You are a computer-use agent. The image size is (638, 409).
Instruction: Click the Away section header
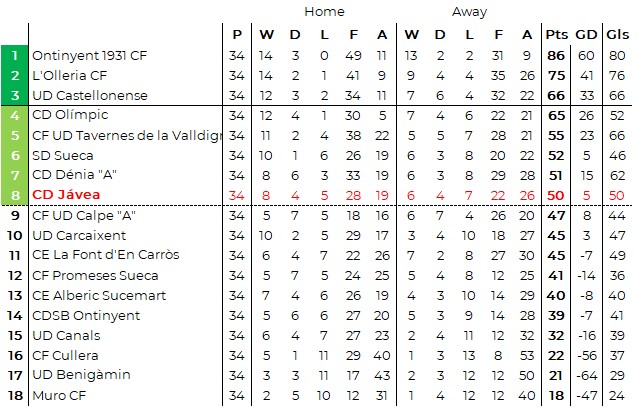pos(469,12)
